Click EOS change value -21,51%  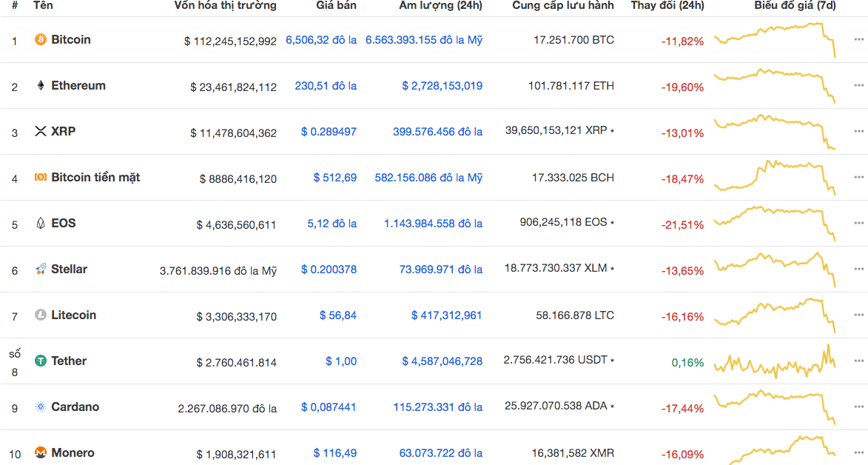coord(682,225)
